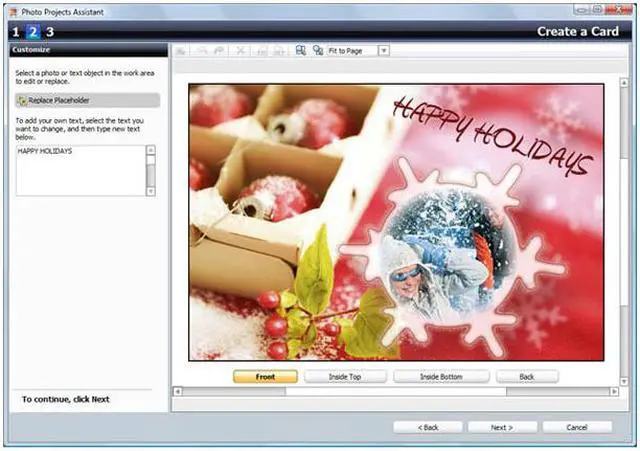This screenshot has width=640, height=451.
Task: Click the text box's scroll down arrow
Action: click(151, 190)
